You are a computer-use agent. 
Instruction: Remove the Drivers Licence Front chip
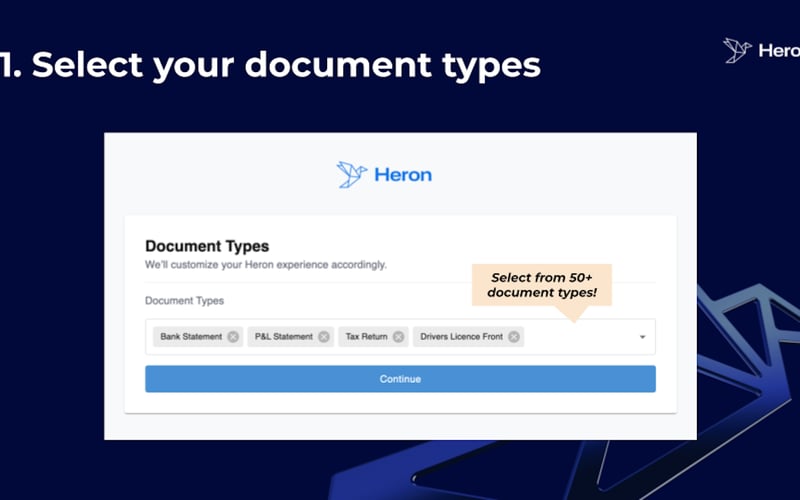[514, 337]
